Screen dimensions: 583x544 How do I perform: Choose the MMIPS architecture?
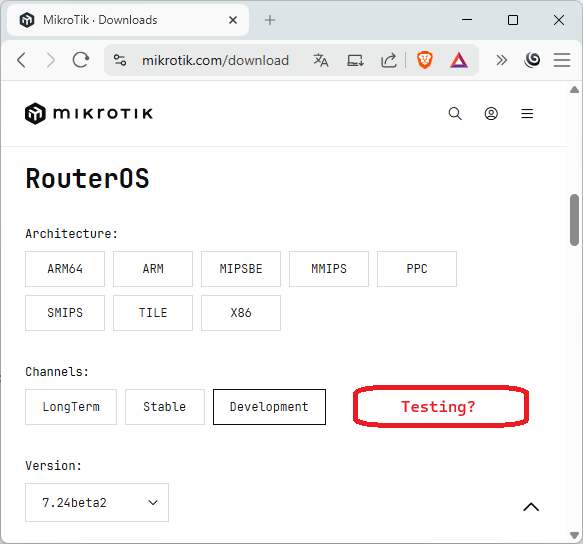pyautogui.click(x=329, y=269)
